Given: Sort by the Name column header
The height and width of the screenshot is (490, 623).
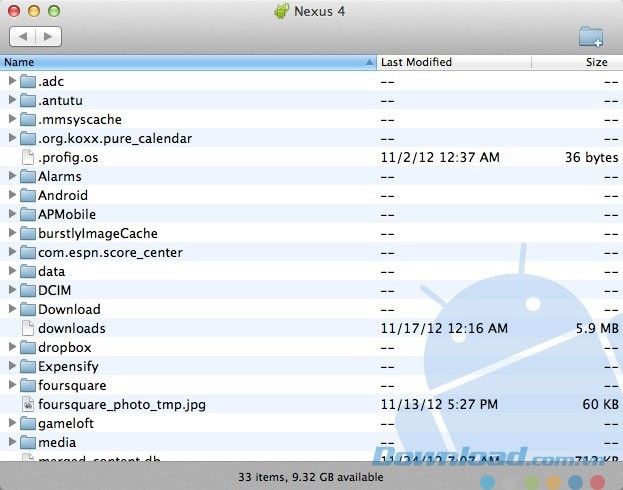Looking at the screenshot, I should tap(180, 62).
